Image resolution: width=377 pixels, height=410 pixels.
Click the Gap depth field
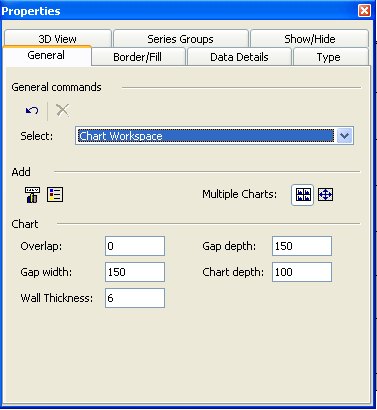point(302,246)
